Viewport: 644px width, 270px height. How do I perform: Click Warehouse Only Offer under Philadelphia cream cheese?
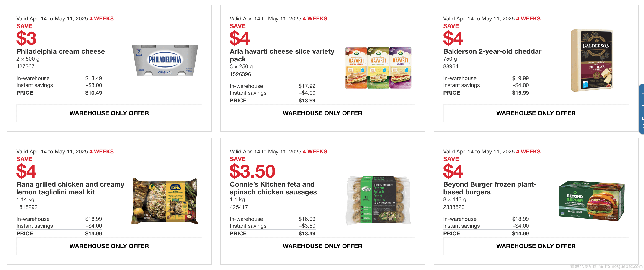(x=109, y=113)
